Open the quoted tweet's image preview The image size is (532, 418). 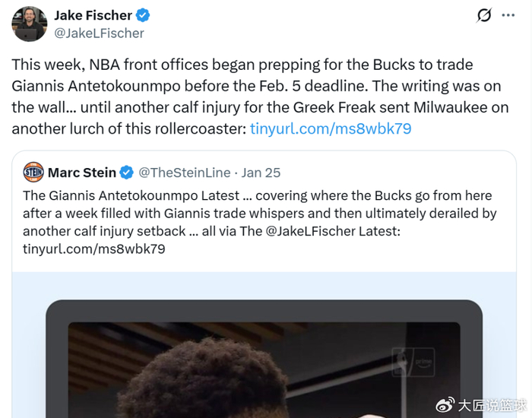(x=264, y=357)
